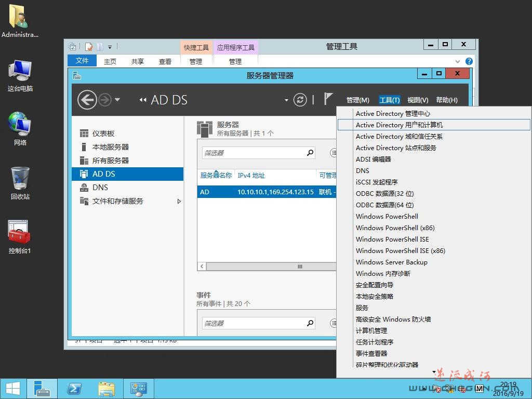Choose Active Directory 站点和服务
The width and height of the screenshot is (532, 399).
pos(434,148)
